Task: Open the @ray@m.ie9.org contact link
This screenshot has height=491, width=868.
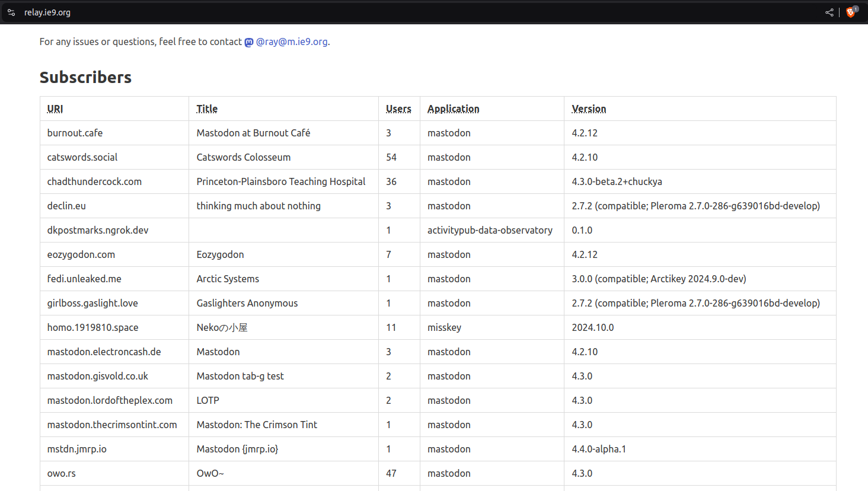Action: coord(292,42)
